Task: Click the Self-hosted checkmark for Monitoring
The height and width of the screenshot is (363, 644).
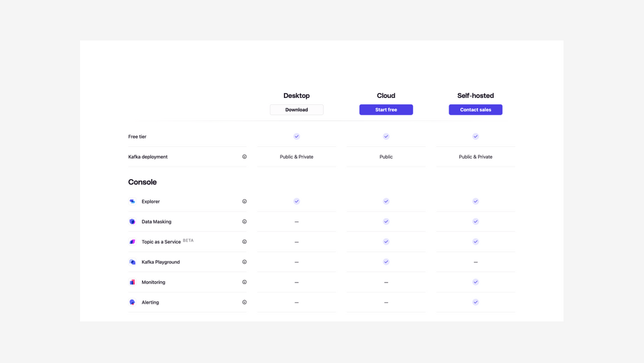Action: click(x=475, y=282)
